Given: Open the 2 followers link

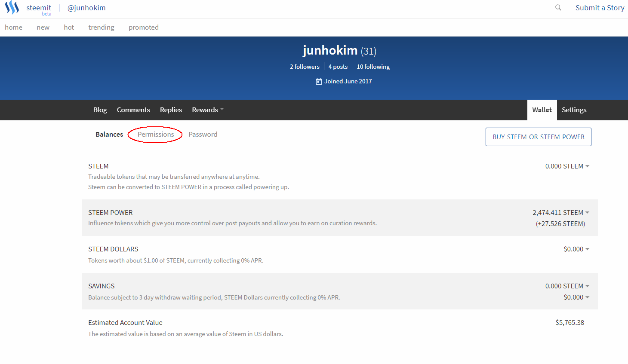Looking at the screenshot, I should 305,67.
